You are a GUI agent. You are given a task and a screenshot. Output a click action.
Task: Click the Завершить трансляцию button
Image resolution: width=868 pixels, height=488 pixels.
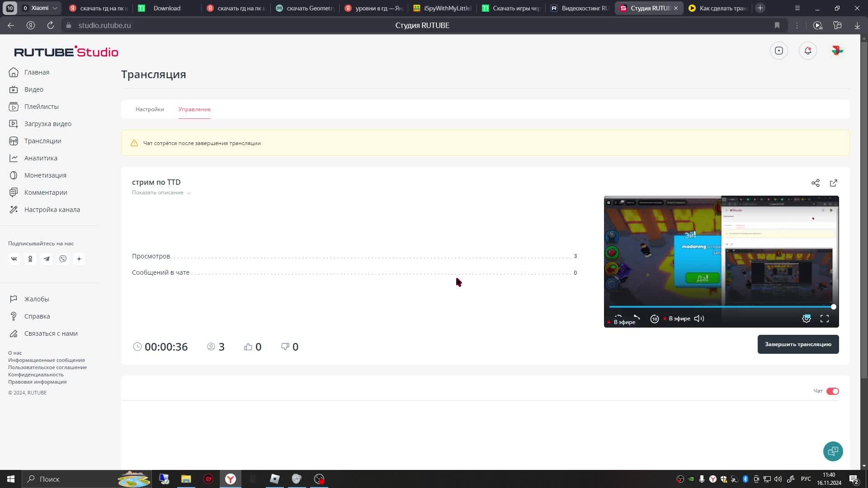(x=798, y=344)
